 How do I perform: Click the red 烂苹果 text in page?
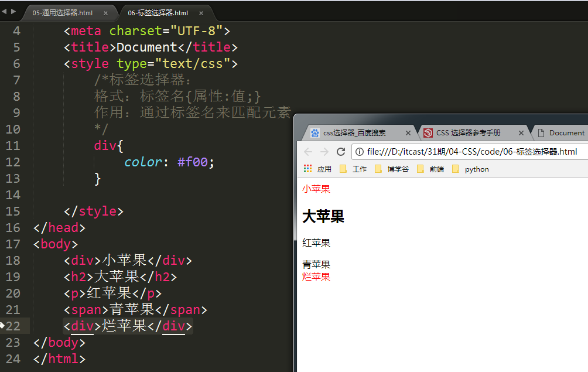coord(316,277)
